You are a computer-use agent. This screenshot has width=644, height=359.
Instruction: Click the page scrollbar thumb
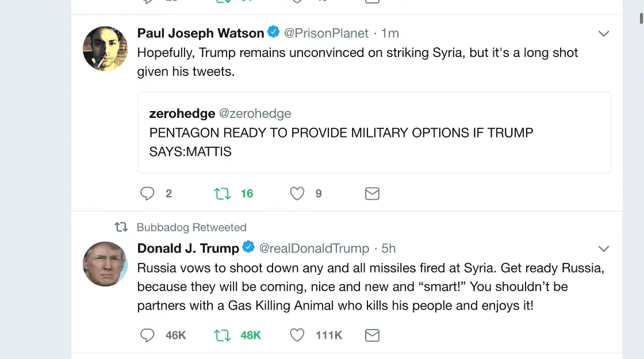[641, 18]
